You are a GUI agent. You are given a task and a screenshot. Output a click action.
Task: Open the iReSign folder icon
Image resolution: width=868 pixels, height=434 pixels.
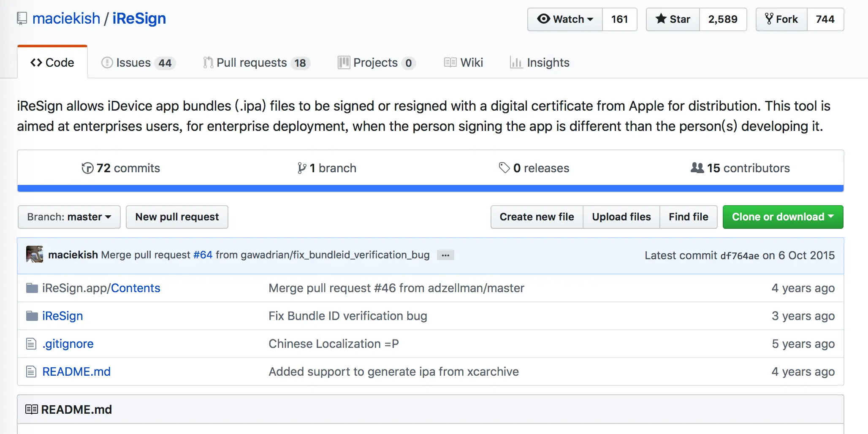pyautogui.click(x=32, y=316)
